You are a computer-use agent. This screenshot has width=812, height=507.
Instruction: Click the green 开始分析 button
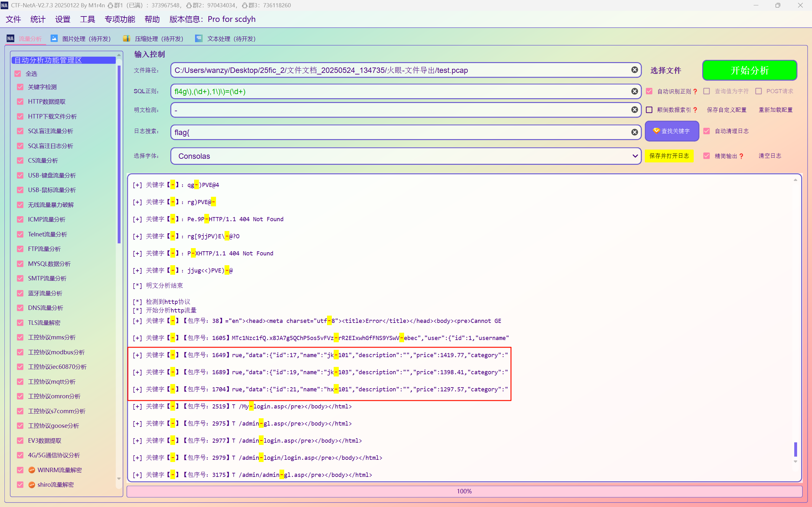point(749,70)
